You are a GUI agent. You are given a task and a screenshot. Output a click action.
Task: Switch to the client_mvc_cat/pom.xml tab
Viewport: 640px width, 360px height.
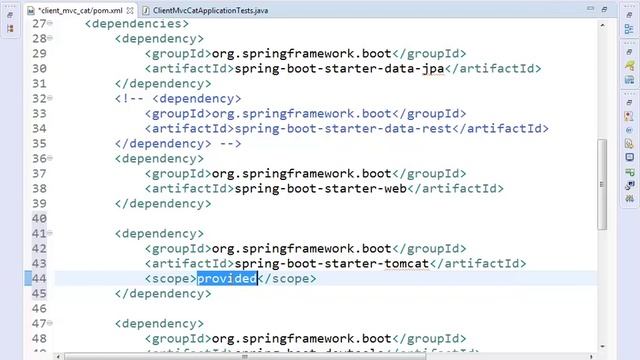(80, 11)
